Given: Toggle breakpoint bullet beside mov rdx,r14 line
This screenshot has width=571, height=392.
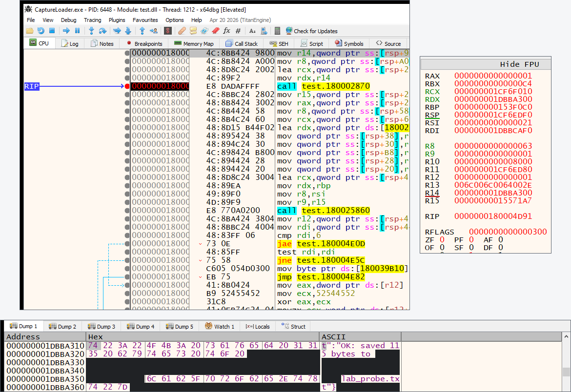Looking at the screenshot, I should 127,78.
